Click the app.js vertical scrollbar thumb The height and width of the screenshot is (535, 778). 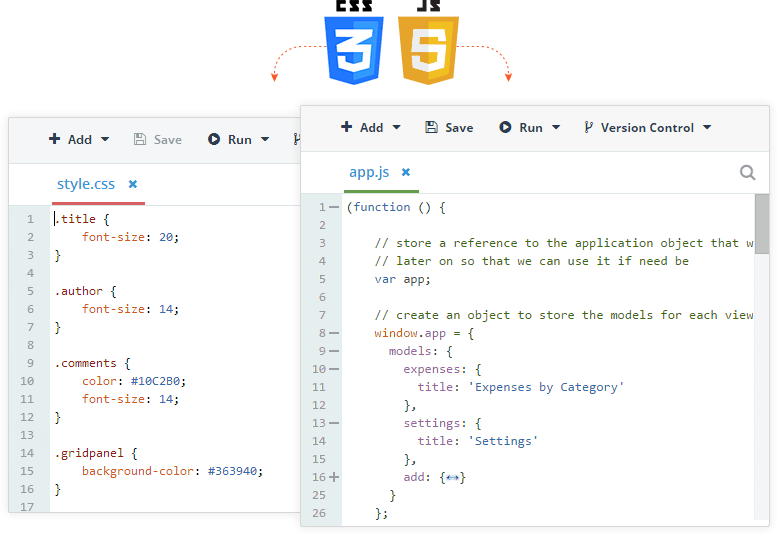click(762, 224)
